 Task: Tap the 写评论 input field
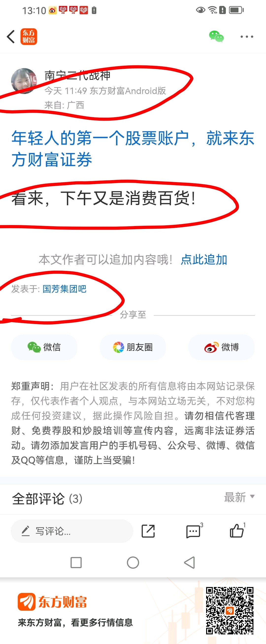(72, 531)
